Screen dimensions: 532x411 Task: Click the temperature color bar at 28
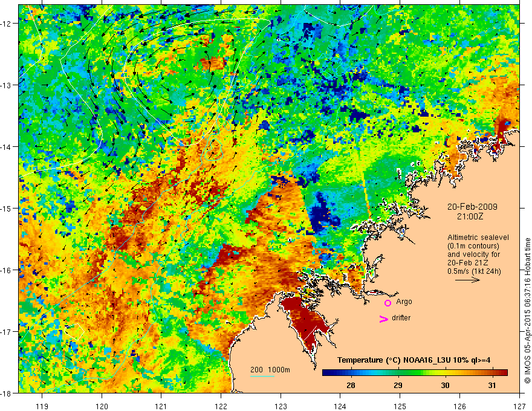click(351, 373)
